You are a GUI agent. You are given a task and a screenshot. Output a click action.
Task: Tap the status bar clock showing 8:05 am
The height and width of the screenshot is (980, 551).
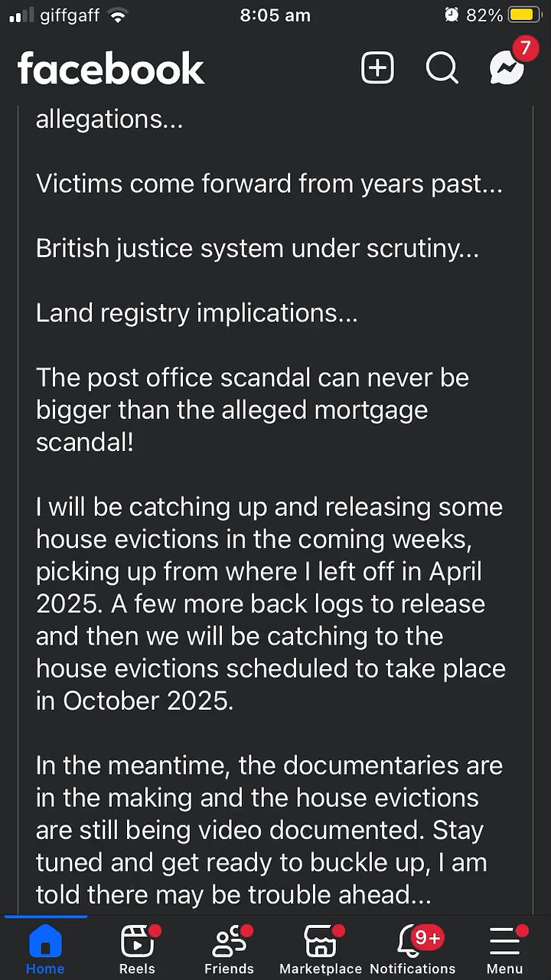275,15
